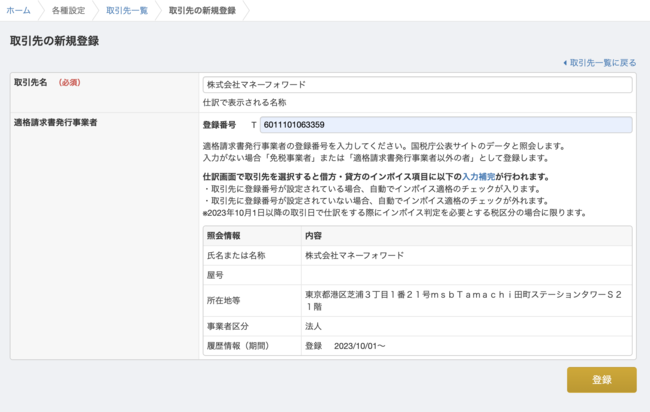
Task: Go to the ホーム breadcrumb
Action: pos(18,10)
